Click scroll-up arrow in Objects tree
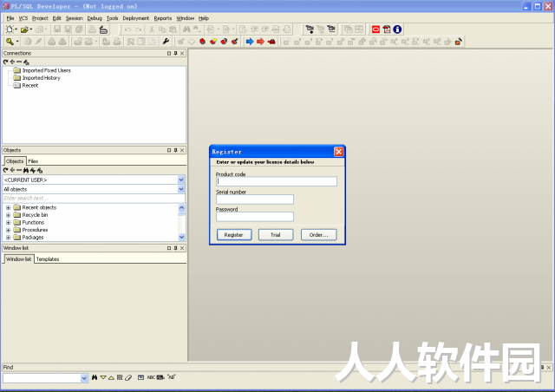This screenshot has height=392, width=555. [x=181, y=207]
